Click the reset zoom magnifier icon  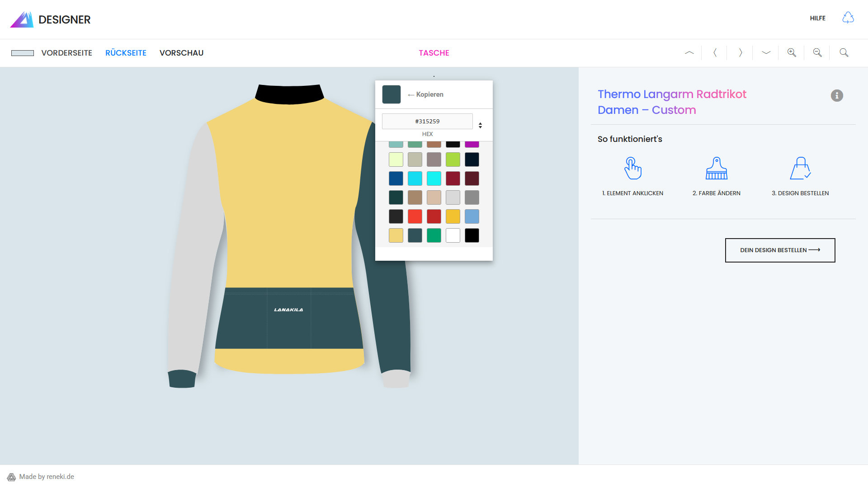point(844,52)
